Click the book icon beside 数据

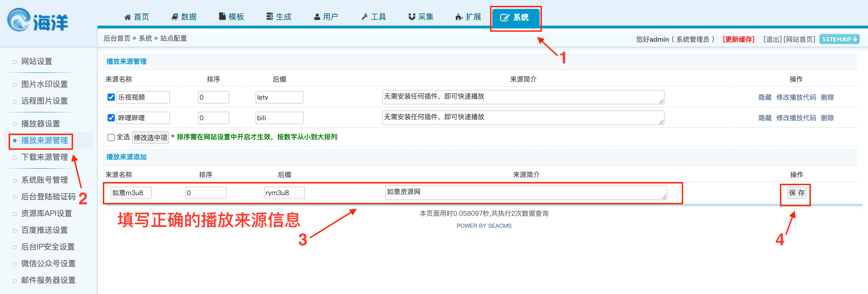175,17
